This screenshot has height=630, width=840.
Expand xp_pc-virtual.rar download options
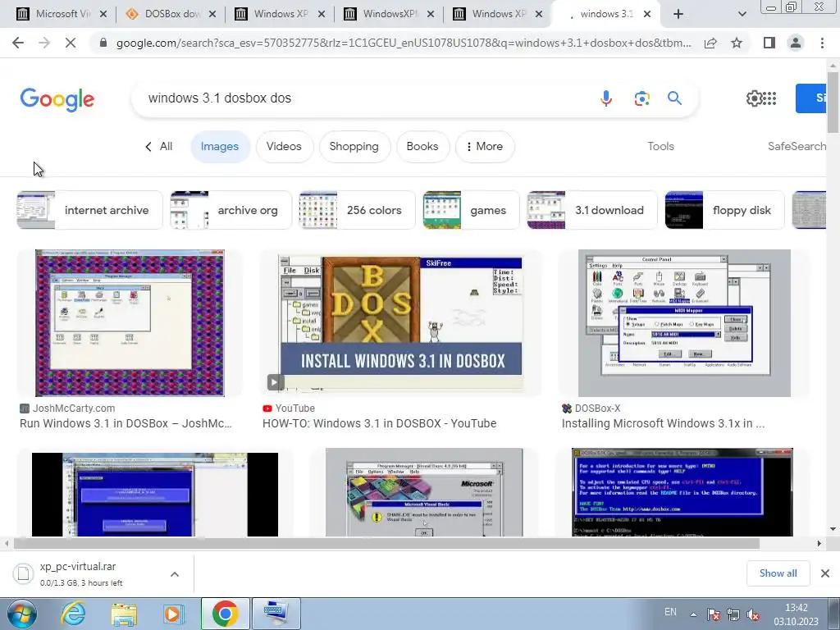pos(175,573)
